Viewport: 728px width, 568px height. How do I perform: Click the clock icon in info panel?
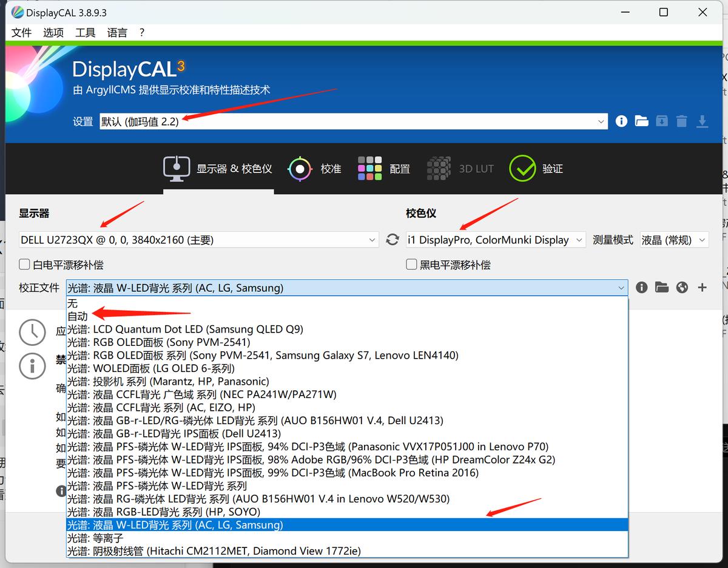[32, 332]
